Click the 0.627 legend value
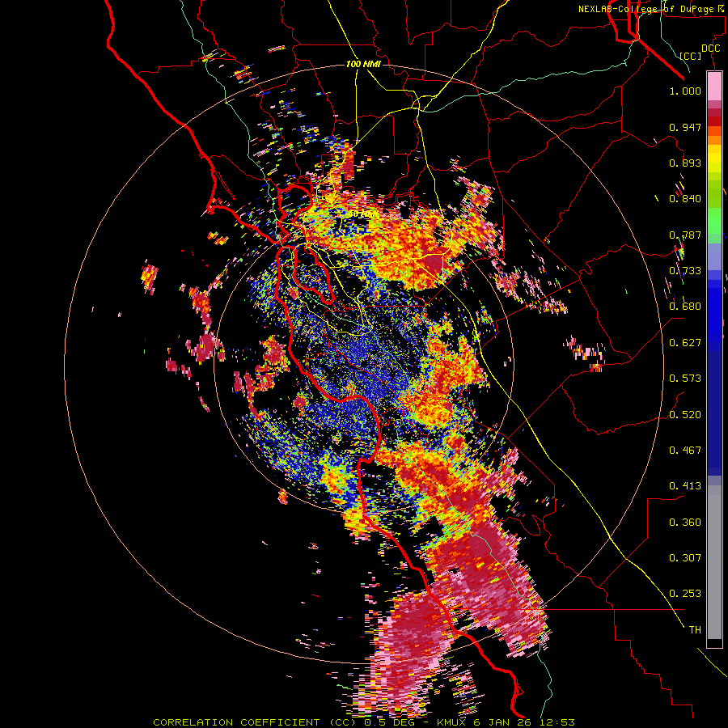The image size is (728, 728). pos(685,343)
